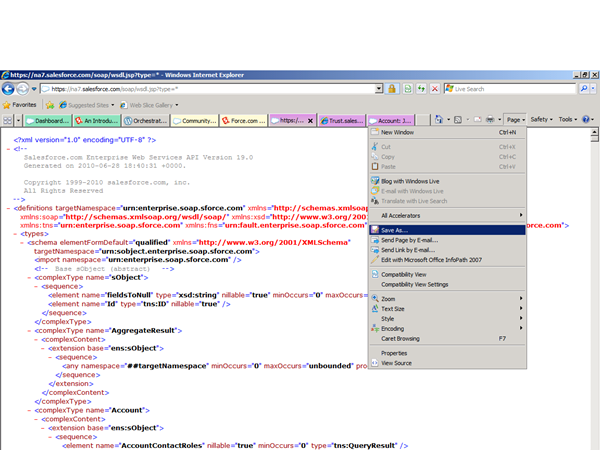600x450 pixels.
Task: Expand the All Accelerators submenu
Action: (447, 215)
